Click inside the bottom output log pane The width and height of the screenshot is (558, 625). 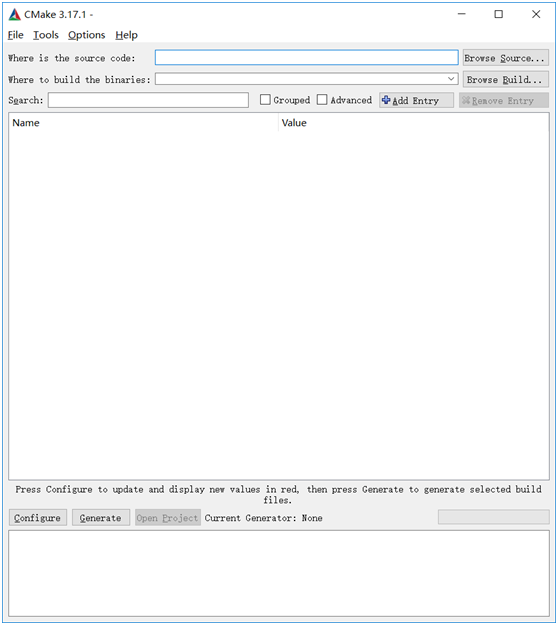click(x=279, y=573)
